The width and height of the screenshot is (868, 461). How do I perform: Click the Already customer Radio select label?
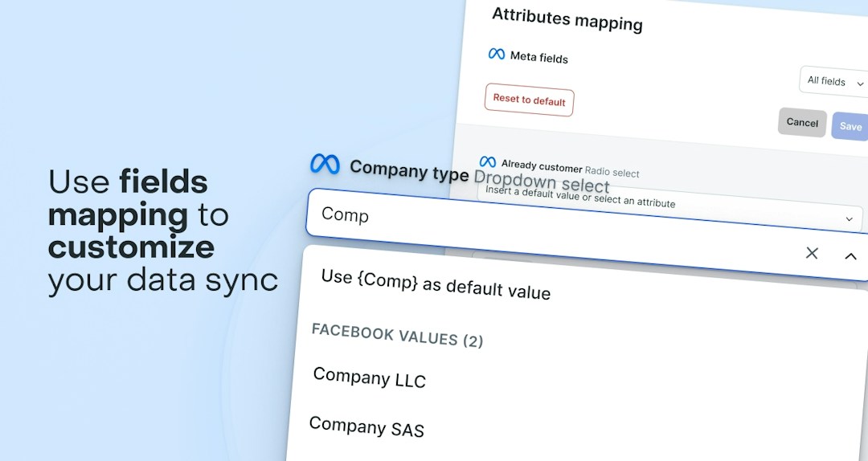click(x=570, y=168)
